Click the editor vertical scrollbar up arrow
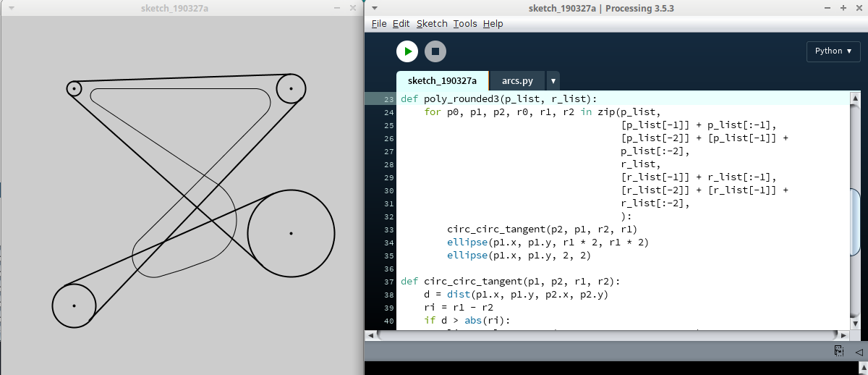This screenshot has height=375, width=868. pyautogui.click(x=855, y=98)
